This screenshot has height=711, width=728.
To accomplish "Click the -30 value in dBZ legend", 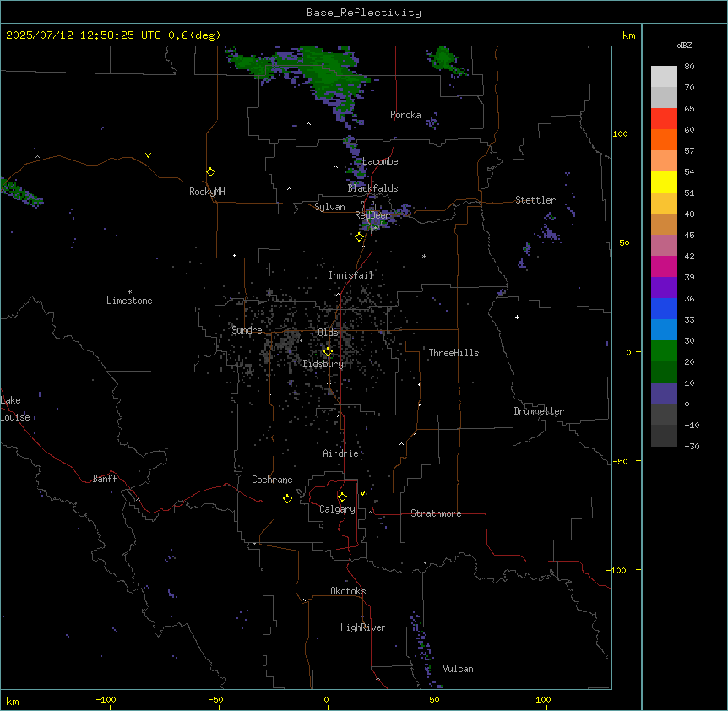I will pyautogui.click(x=692, y=447).
